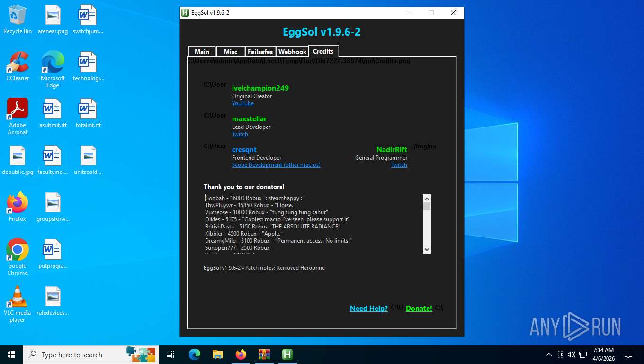Click the EggSol window title bar icon
Viewport: 644px width, 364px height.
coord(185,13)
